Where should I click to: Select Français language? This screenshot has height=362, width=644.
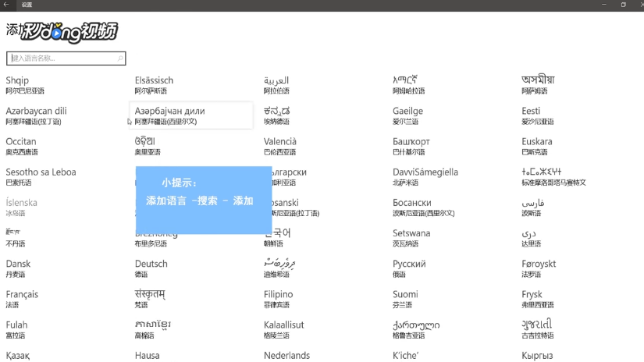pyautogui.click(x=22, y=300)
